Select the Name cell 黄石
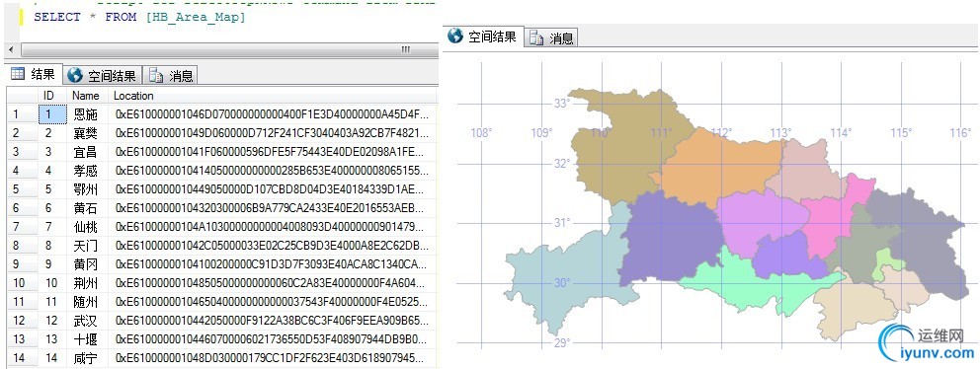The image size is (980, 369). (86, 208)
